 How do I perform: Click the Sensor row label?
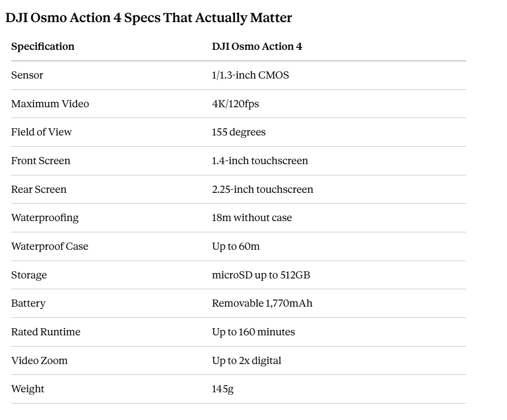(x=27, y=75)
